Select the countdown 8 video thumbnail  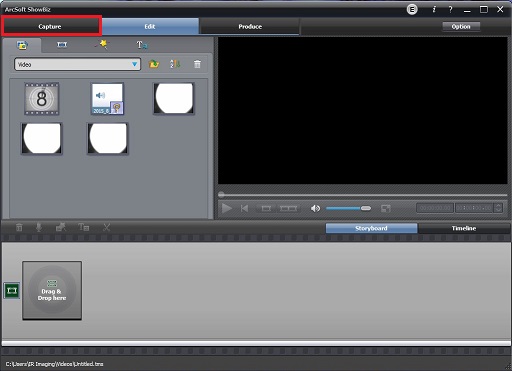pyautogui.click(x=42, y=99)
